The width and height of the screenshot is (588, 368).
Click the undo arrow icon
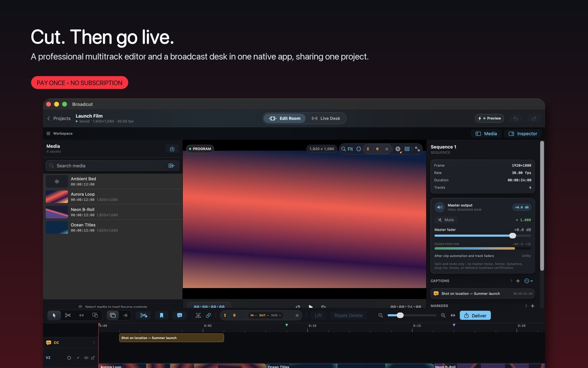516,118
